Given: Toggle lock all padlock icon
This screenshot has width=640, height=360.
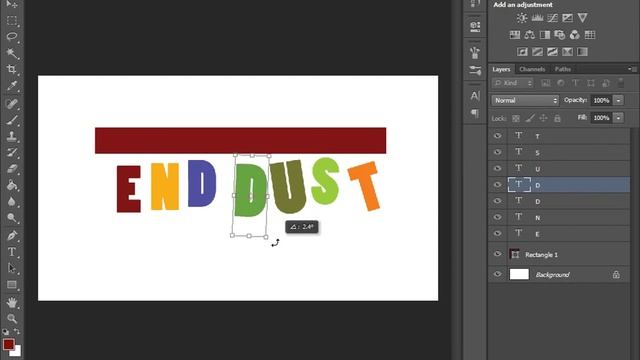Looking at the screenshot, I should [x=557, y=118].
